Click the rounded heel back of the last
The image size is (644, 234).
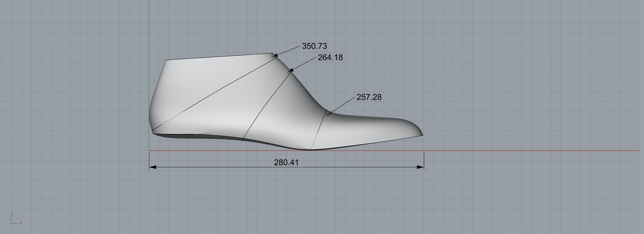(150, 114)
